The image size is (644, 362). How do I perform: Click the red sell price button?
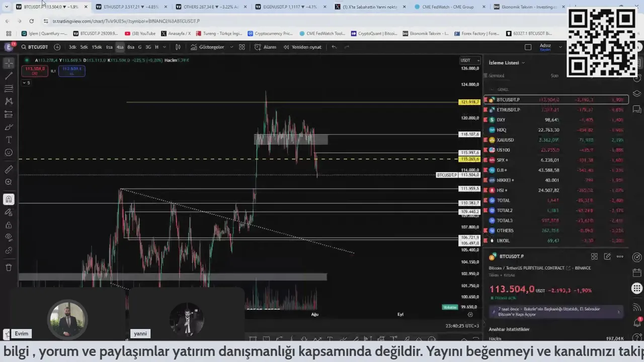[x=35, y=70]
